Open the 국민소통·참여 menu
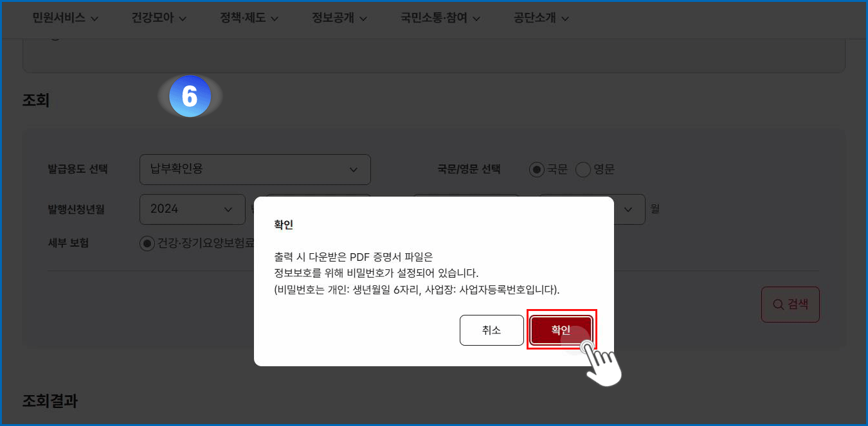This screenshot has height=426, width=868. 440,18
